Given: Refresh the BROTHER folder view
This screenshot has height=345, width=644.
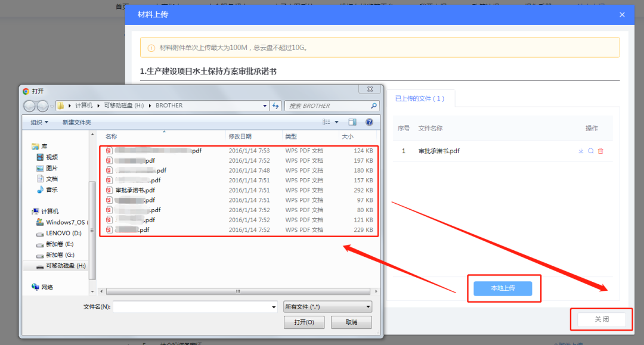Looking at the screenshot, I should (275, 106).
